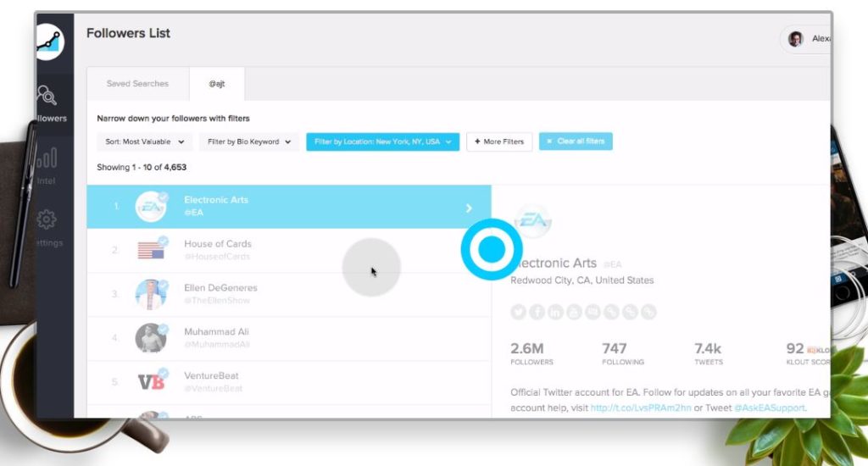Expand the Sort: Most Valuable dropdown
This screenshot has height=466, width=868.
[x=144, y=141]
